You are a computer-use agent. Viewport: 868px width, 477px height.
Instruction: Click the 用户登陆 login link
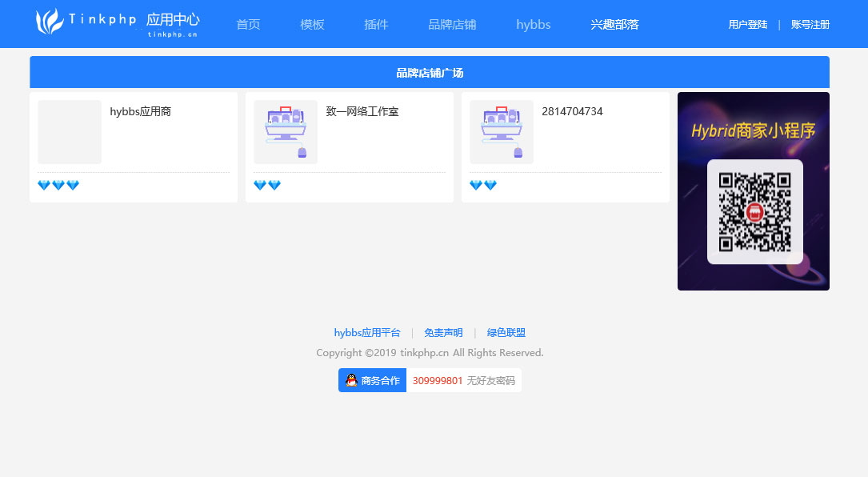tap(747, 24)
